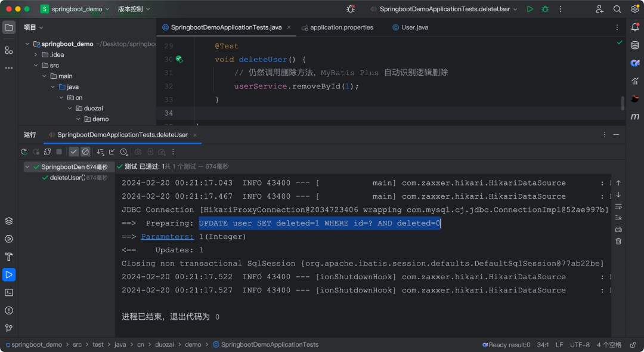Viewport: 644px width, 352px height.
Task: Open the 版本控制 dropdown
Action: [x=134, y=9]
